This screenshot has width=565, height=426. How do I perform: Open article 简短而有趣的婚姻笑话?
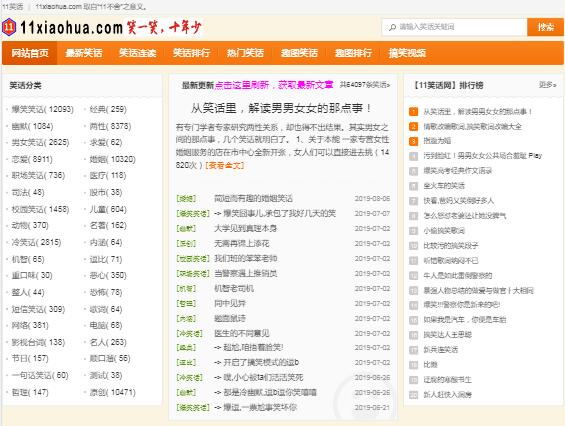click(253, 199)
